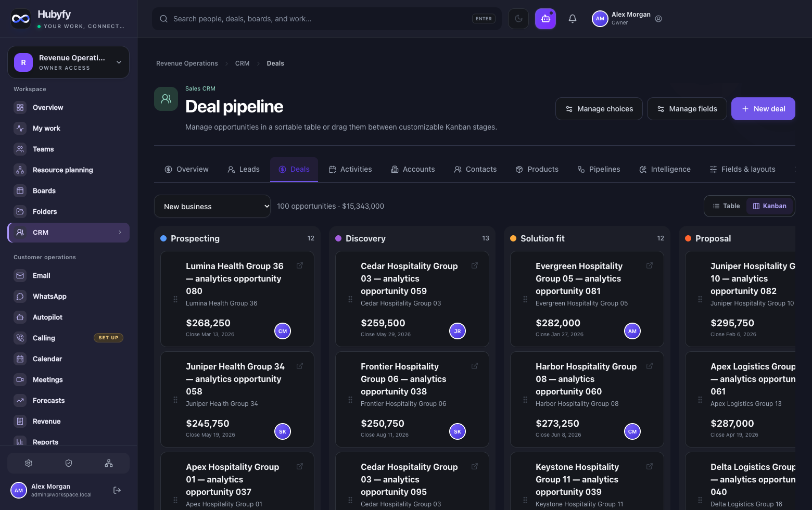This screenshot has width=812, height=510.
Task: Click the Hubyfy infinity logo
Action: [x=21, y=19]
